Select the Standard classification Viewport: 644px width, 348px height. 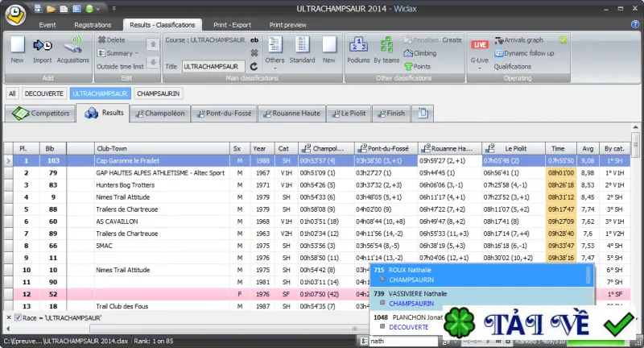pyautogui.click(x=302, y=50)
